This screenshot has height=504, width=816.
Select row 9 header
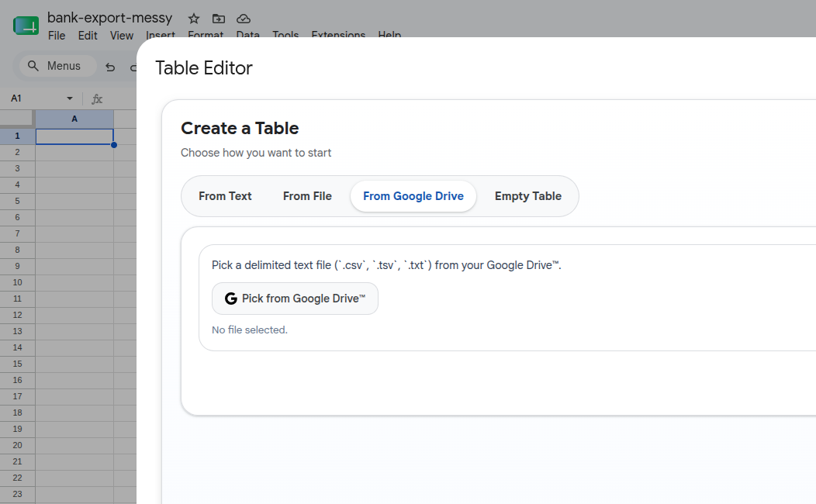tap(17, 266)
